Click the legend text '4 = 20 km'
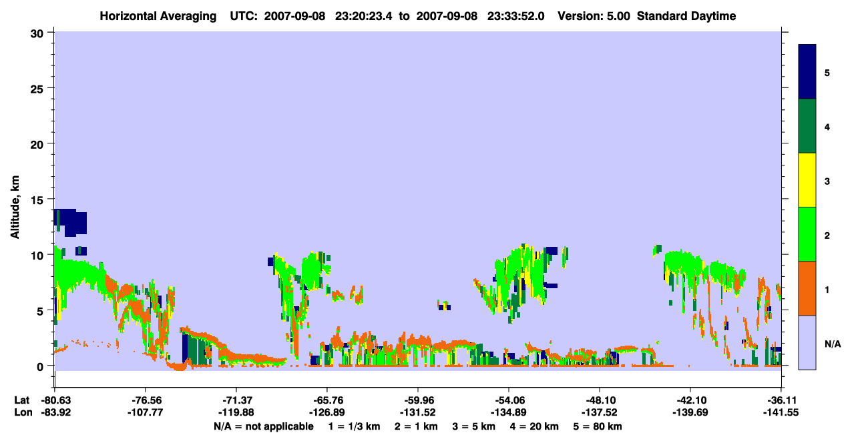The image size is (868, 445). 534,426
